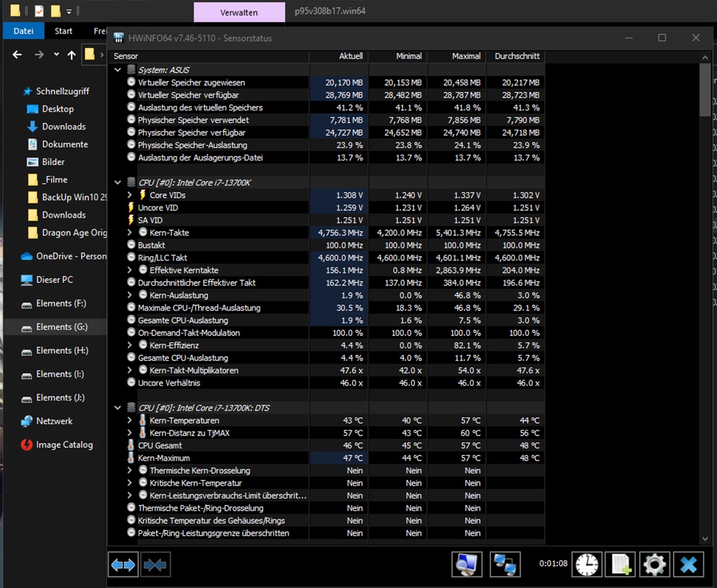Click the Explorer forward arrow
This screenshot has height=588, width=717.
click(39, 55)
